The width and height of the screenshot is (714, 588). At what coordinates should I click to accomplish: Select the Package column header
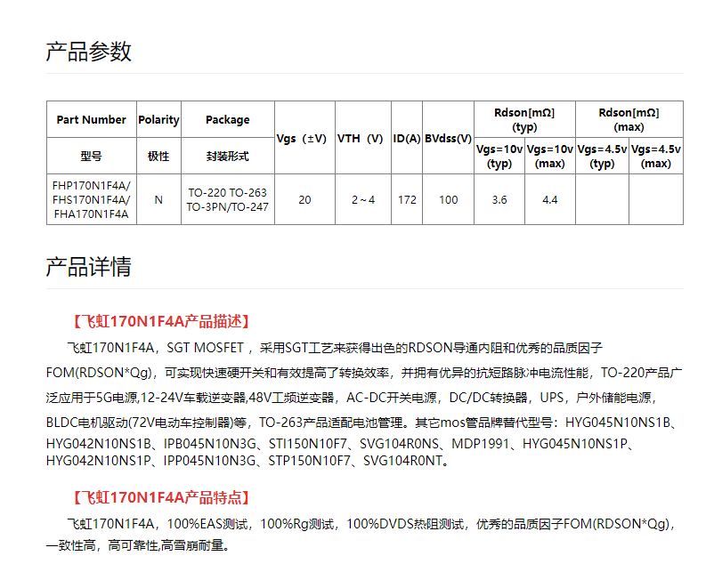pyautogui.click(x=228, y=119)
